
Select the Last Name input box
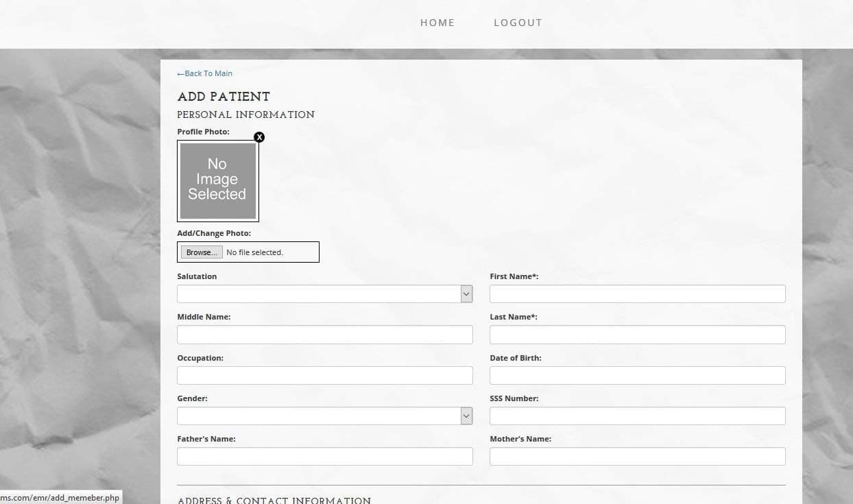click(637, 335)
